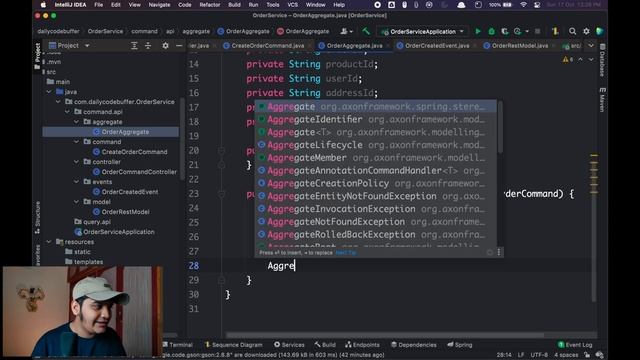Click the LF line separator indicator
The width and height of the screenshot is (640, 360).
tap(521, 355)
